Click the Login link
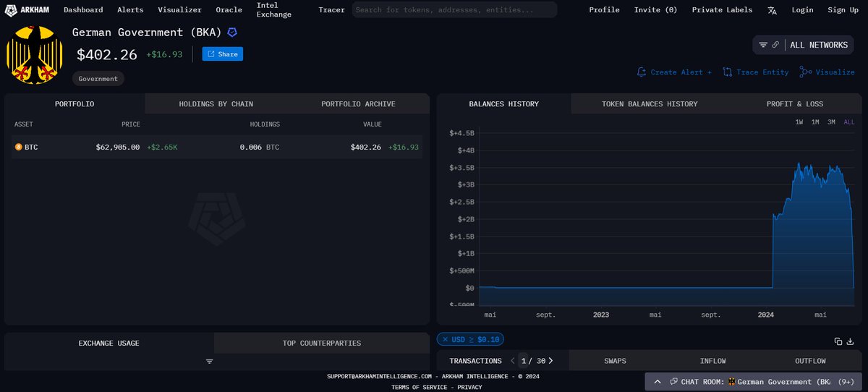 802,10
